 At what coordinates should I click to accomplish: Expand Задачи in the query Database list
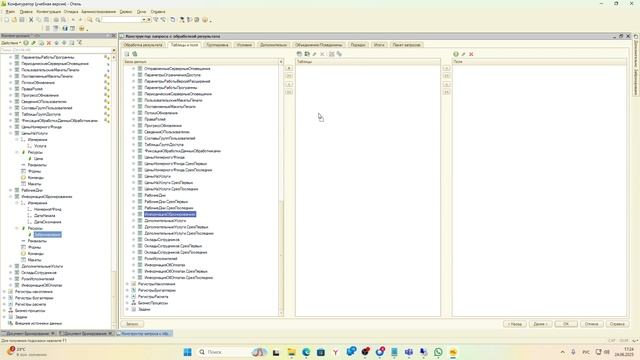(x=127, y=309)
